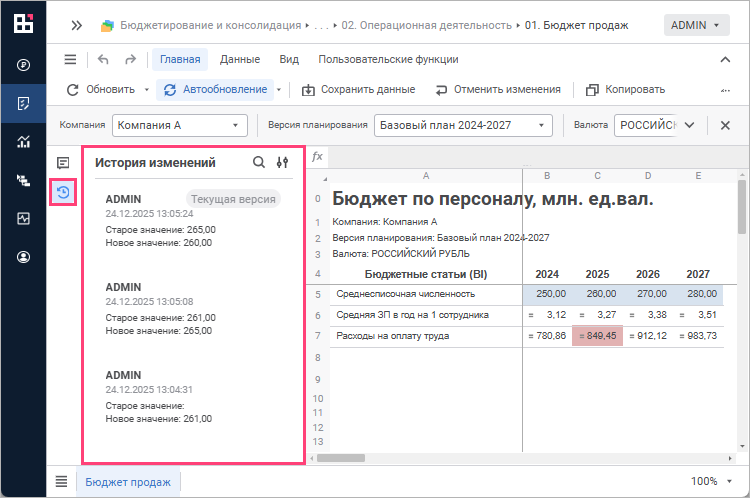Click the redo arrow icon

pyautogui.click(x=130, y=60)
